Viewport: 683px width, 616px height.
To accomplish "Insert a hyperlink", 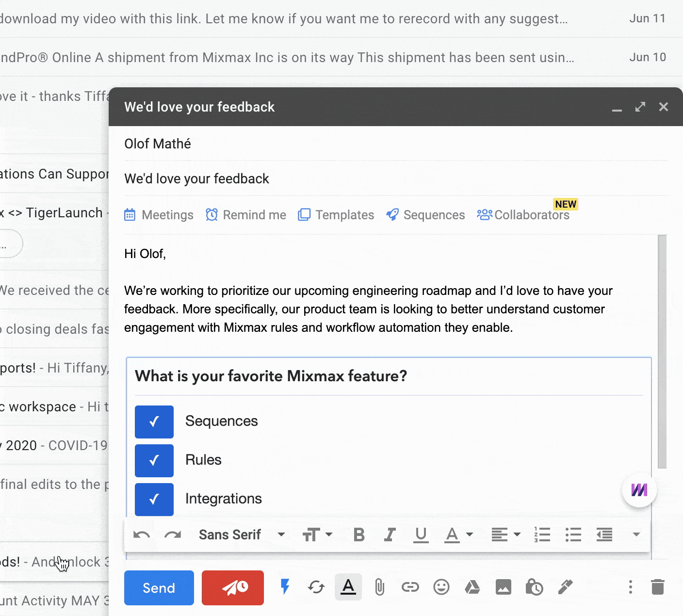I will tap(410, 587).
